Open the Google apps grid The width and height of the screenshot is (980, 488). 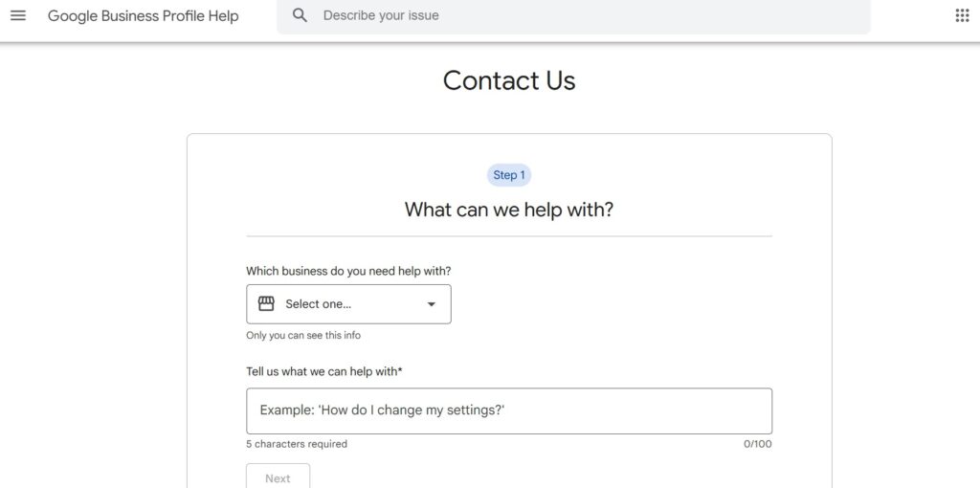coord(962,15)
